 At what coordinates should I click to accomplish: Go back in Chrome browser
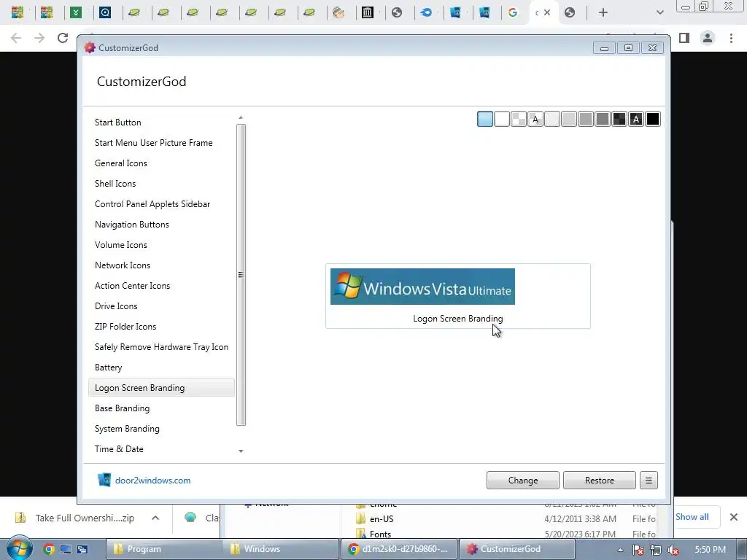(x=16, y=38)
